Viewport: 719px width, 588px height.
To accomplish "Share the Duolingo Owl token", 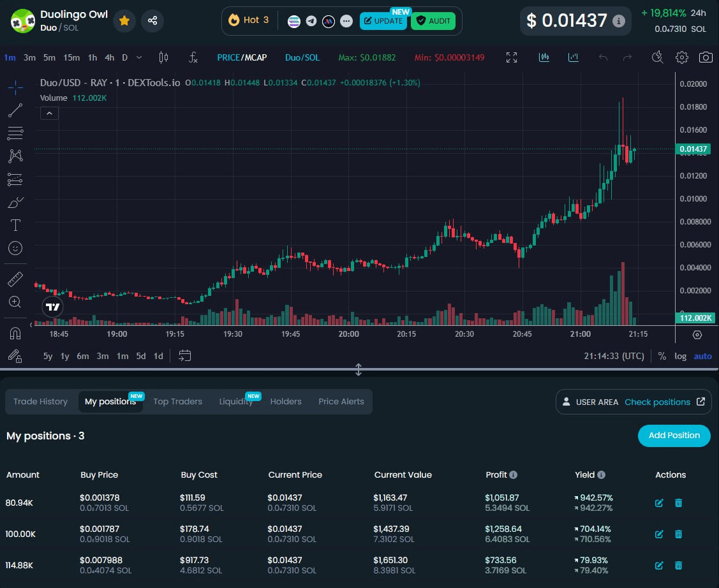I will (x=152, y=20).
